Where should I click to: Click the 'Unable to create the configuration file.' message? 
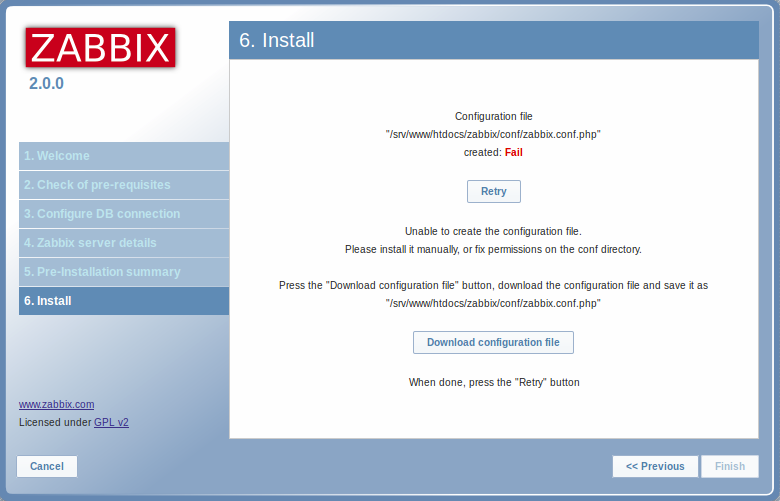(x=493, y=231)
